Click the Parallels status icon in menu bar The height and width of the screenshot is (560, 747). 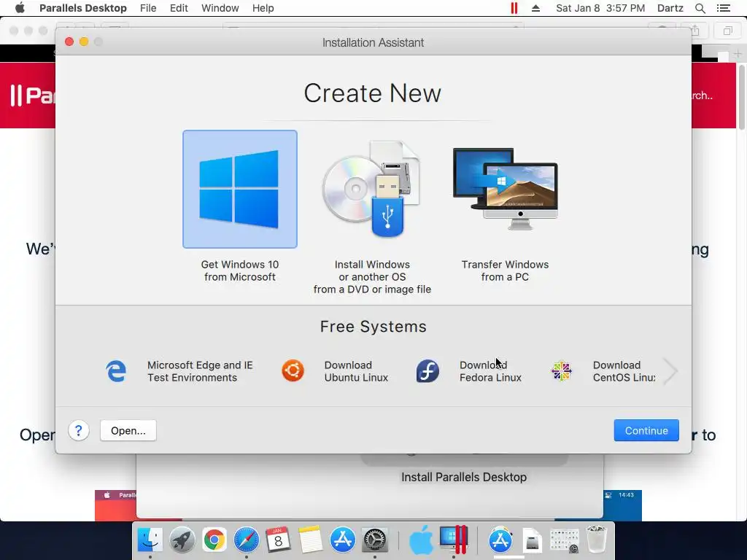pyautogui.click(x=514, y=8)
